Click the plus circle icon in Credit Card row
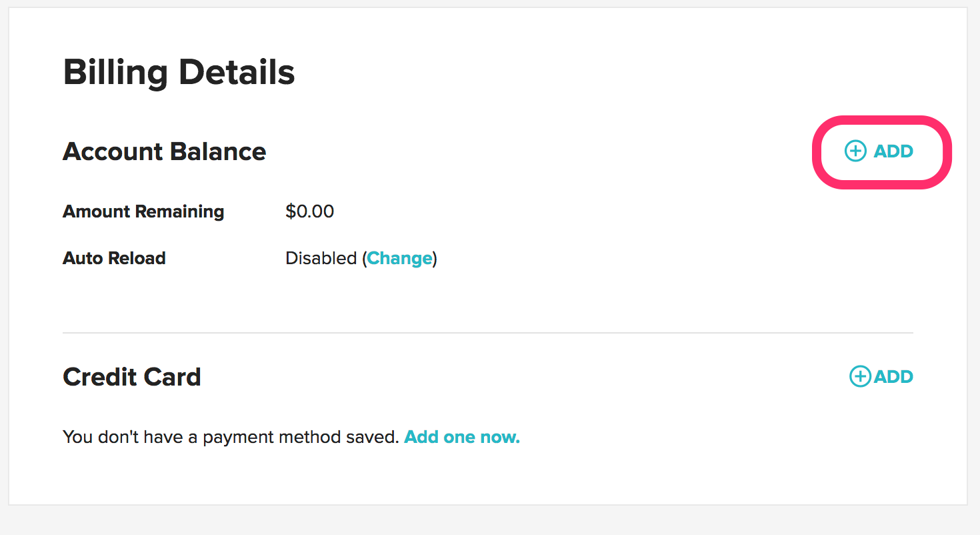Viewport: 980px width, 535px height. (860, 377)
